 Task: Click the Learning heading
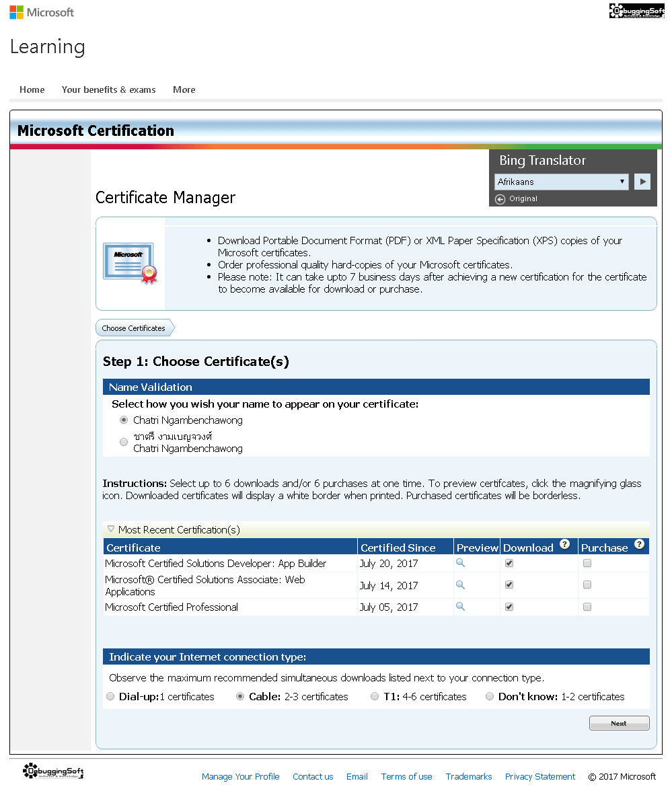click(x=48, y=47)
